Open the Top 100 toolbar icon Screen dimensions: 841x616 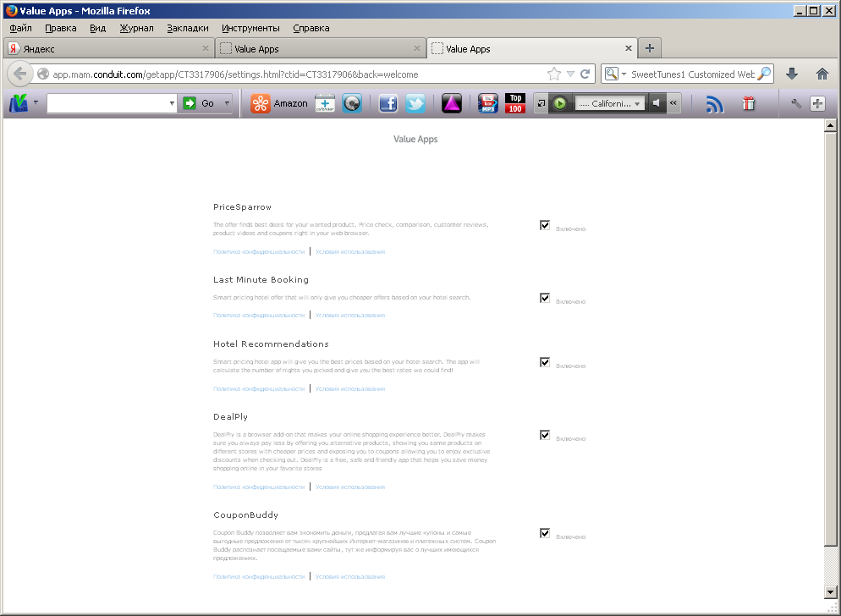515,103
